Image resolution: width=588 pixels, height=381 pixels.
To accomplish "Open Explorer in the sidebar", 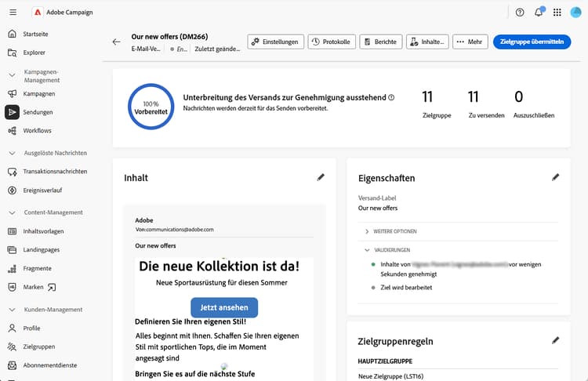I will click(x=34, y=53).
